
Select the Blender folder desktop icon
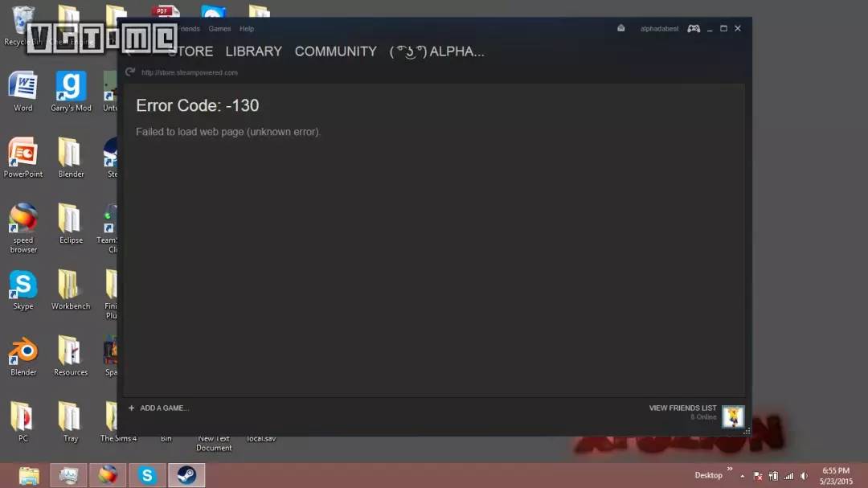(x=71, y=158)
